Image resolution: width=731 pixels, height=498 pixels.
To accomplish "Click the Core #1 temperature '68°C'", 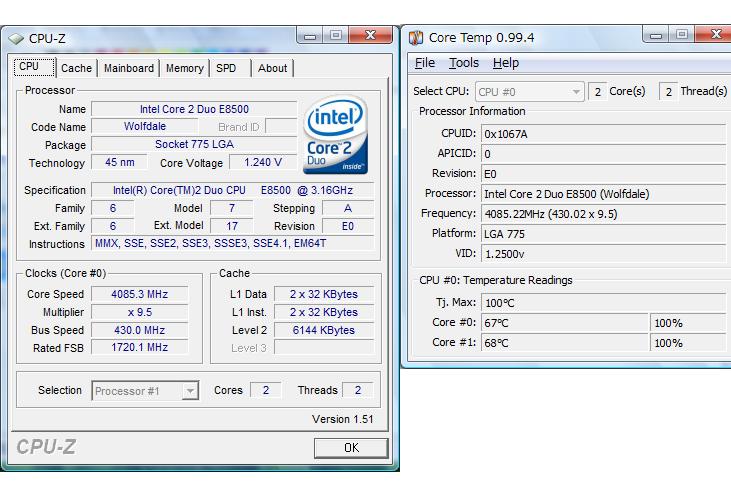I will click(x=565, y=343).
